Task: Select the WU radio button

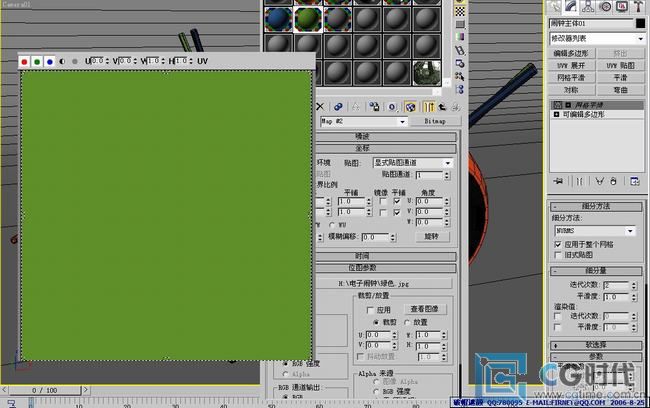Action: (x=332, y=225)
